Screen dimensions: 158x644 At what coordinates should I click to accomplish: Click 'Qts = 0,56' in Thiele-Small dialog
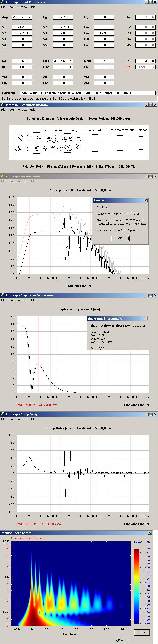tap(97, 348)
